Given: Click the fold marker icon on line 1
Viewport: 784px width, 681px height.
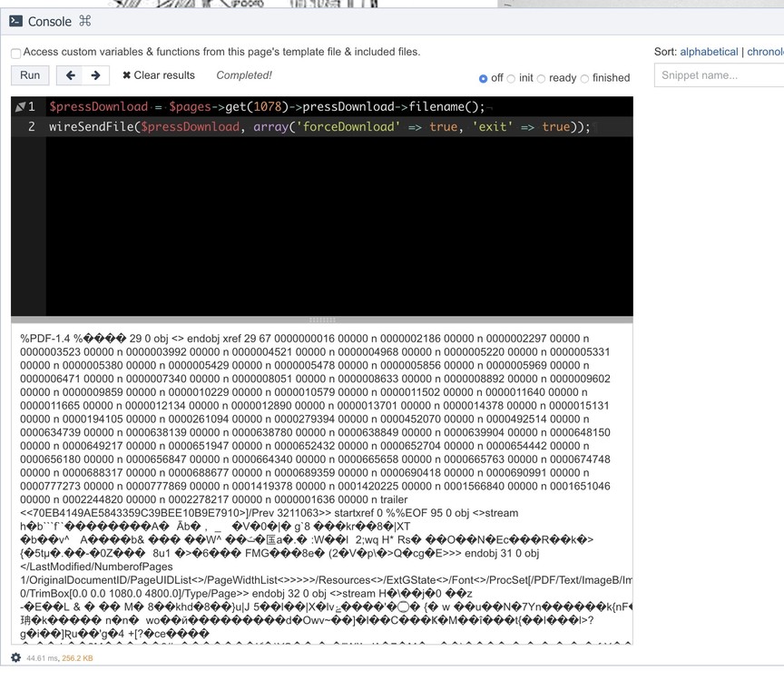Looking at the screenshot, I should [x=20, y=107].
